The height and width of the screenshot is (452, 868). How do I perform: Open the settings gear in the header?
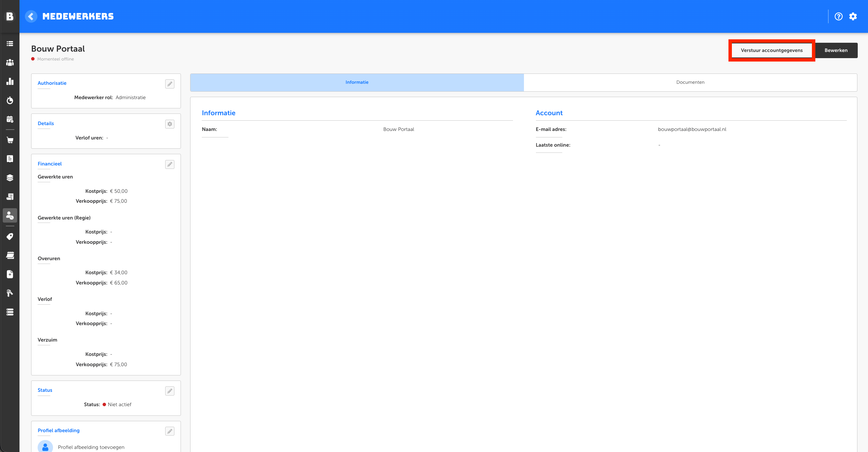853,16
